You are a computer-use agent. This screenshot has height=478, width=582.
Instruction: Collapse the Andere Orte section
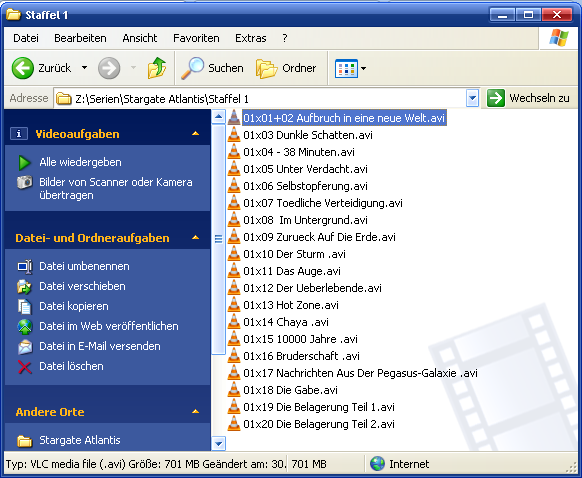point(196,412)
